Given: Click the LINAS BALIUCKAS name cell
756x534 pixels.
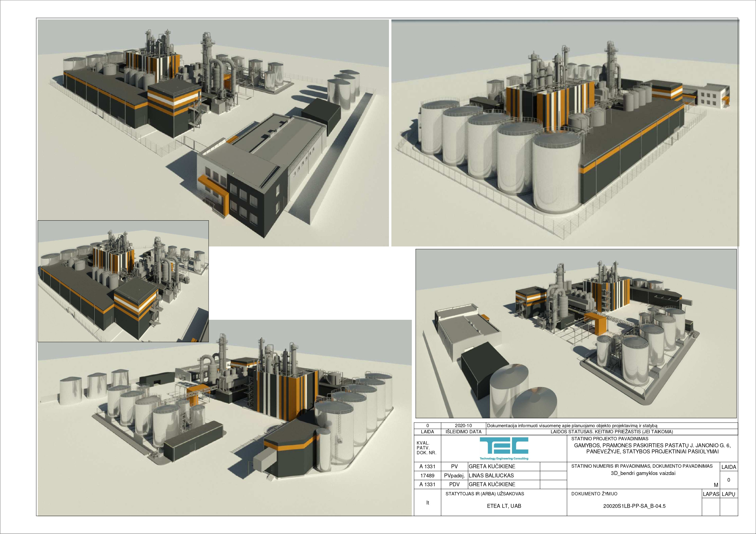Looking at the screenshot, I should [x=491, y=476].
